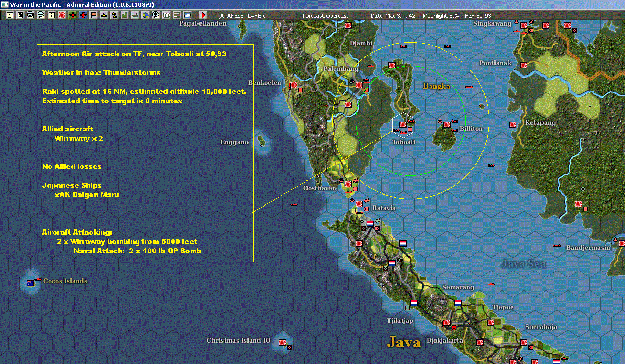Click the save game disk icon
625x364 pixels.
click(x=10, y=15)
